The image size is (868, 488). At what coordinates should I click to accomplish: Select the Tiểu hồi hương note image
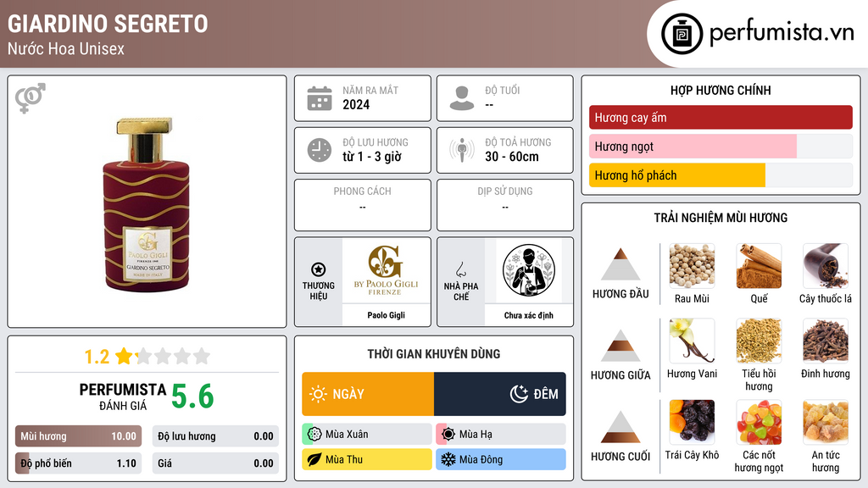759,341
